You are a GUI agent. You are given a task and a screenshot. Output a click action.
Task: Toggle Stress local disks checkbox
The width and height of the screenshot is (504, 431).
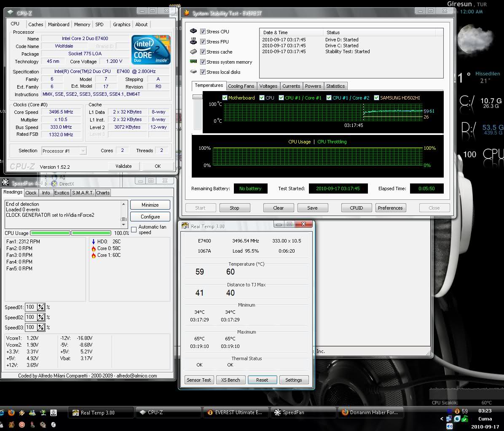203,72
